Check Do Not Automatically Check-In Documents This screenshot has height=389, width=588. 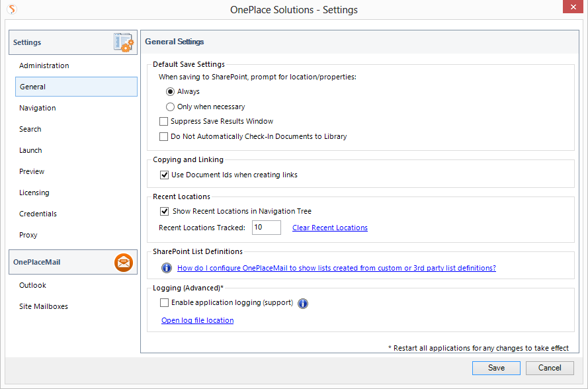pyautogui.click(x=164, y=137)
